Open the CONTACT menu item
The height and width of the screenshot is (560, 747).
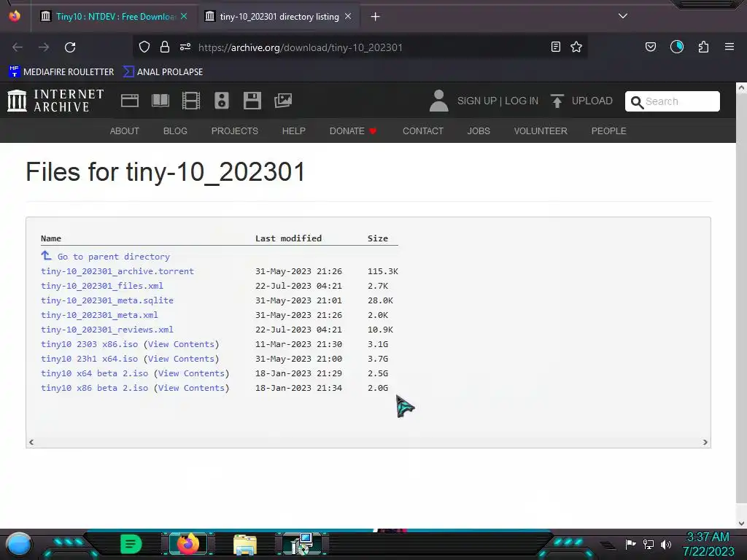(423, 131)
